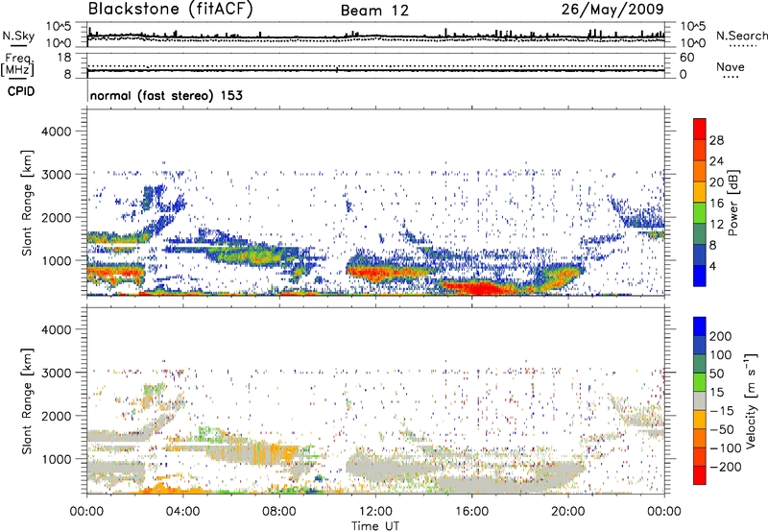Select the 16:00 time tick label
The height and width of the screenshot is (532, 768).
coord(471,512)
